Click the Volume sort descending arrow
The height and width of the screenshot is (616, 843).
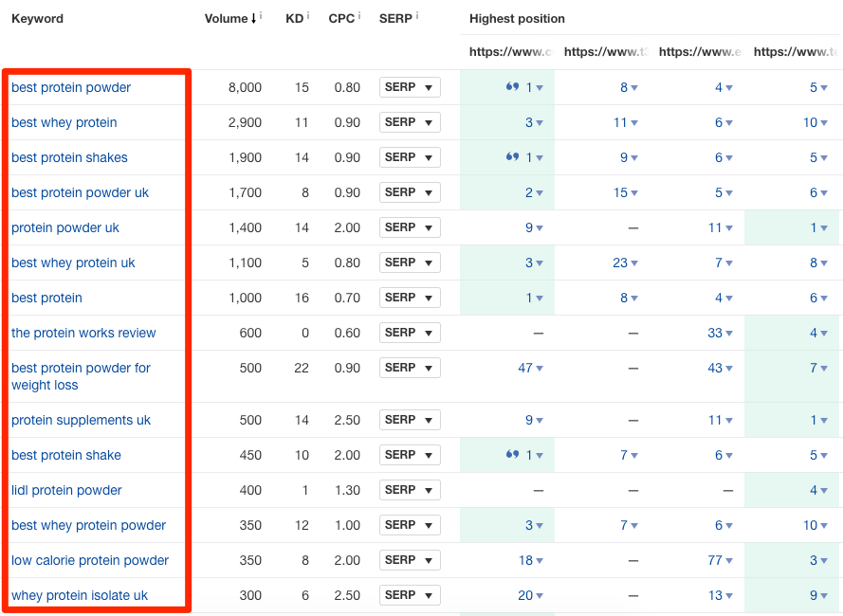point(252,17)
